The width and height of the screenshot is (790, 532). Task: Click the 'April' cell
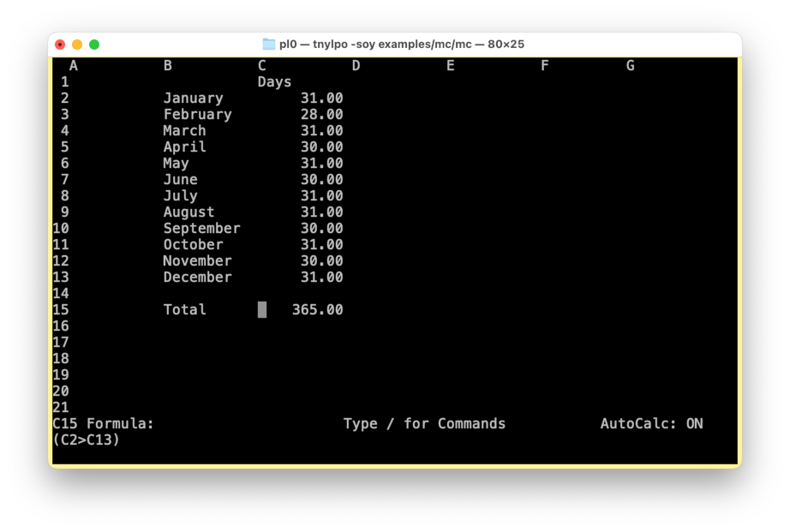point(185,147)
